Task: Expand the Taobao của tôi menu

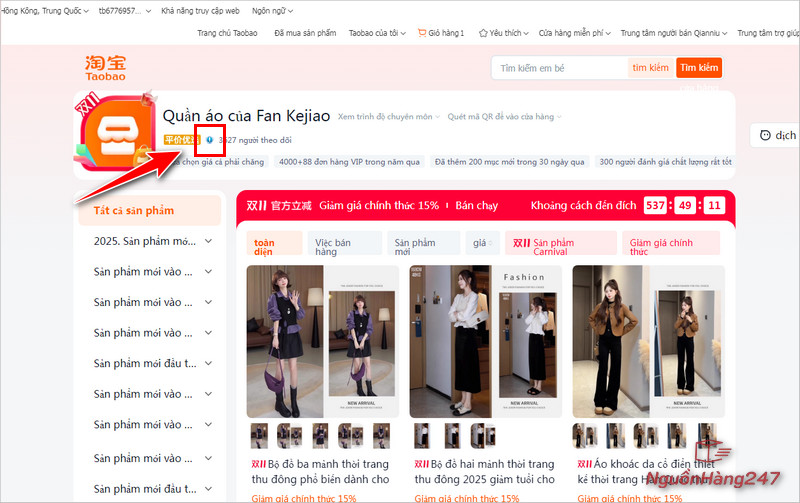Action: point(377,33)
